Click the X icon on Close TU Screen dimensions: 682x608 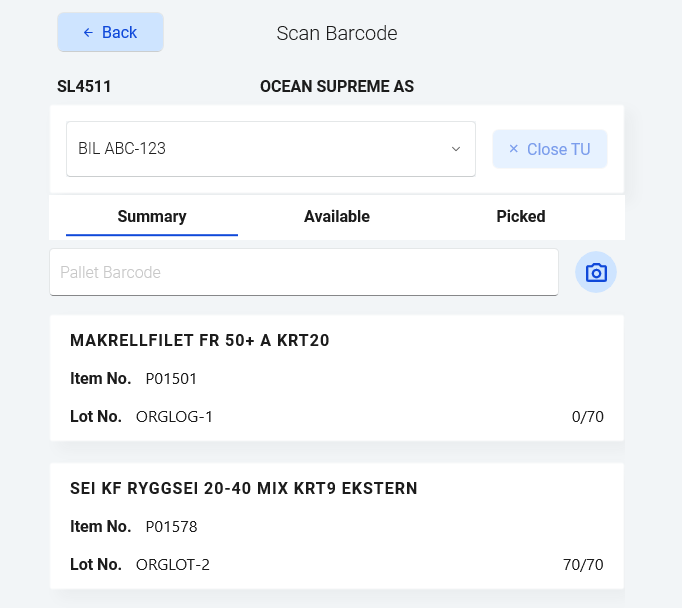pos(513,149)
